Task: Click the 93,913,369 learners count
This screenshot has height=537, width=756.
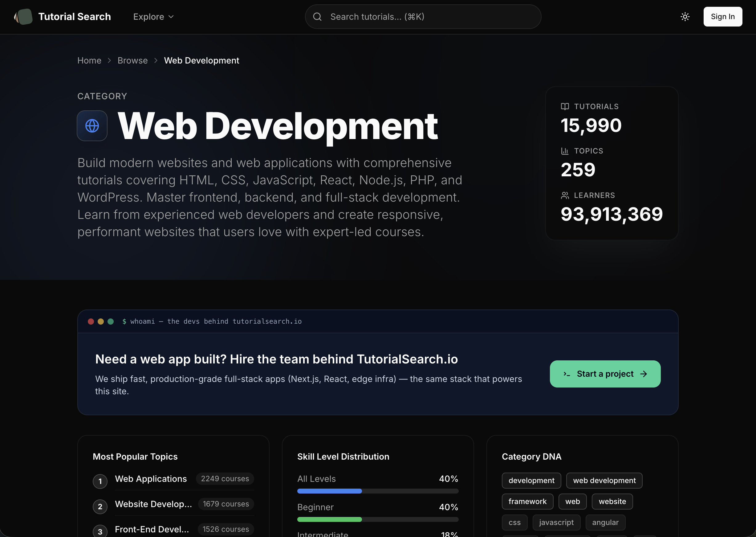Action: click(x=612, y=214)
